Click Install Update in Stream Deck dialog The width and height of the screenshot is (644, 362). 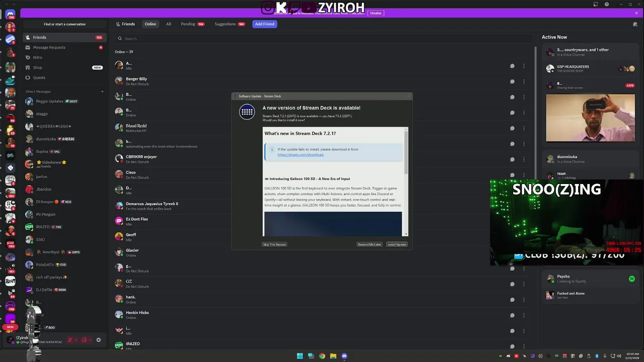click(397, 244)
